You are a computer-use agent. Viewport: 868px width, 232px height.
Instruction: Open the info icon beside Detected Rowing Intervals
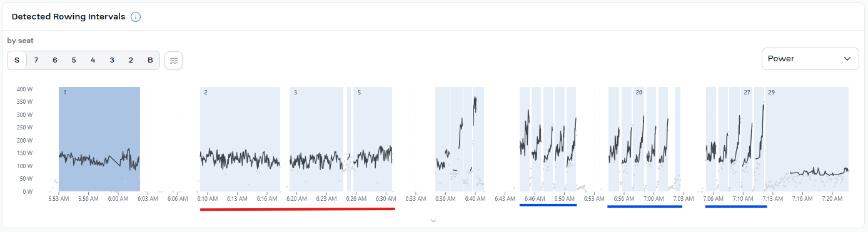pos(136,17)
